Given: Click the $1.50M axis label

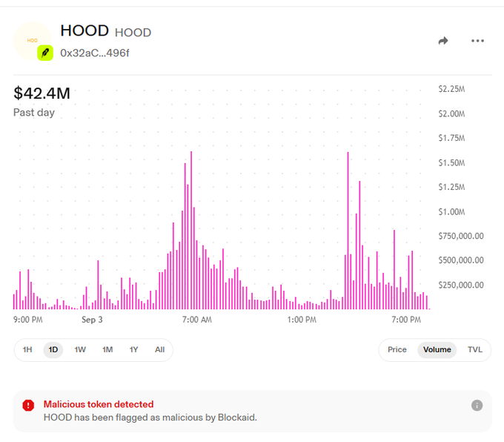Looking at the screenshot, I should (451, 162).
